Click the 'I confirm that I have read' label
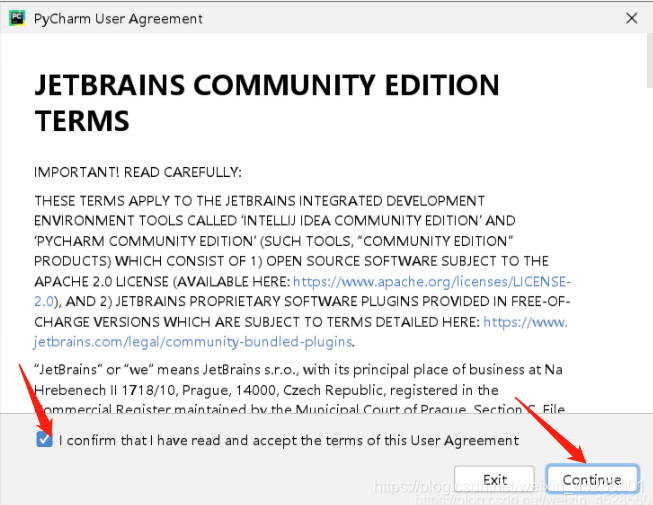 pos(289,440)
